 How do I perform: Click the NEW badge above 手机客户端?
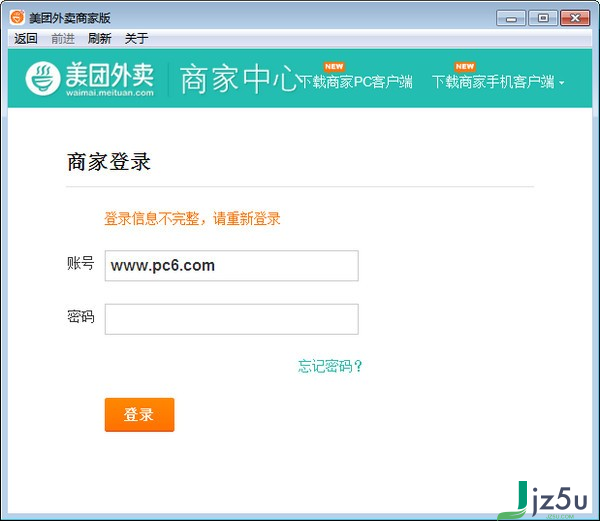tap(465, 67)
